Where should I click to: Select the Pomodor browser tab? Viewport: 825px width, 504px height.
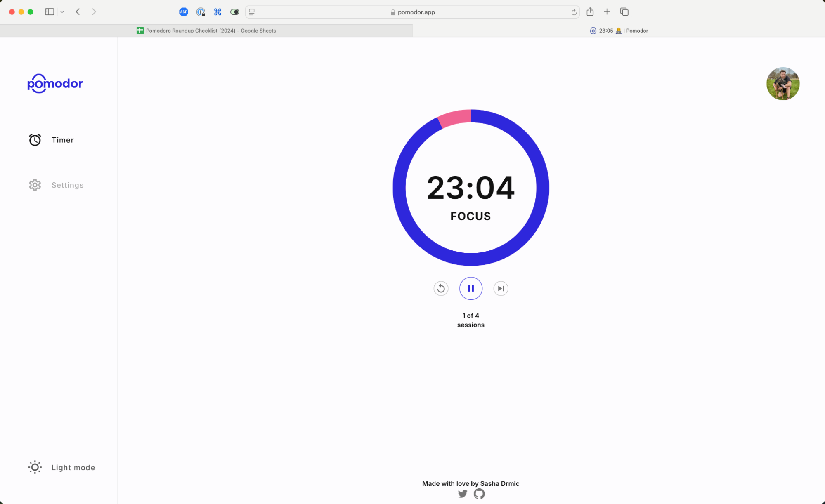click(x=619, y=31)
